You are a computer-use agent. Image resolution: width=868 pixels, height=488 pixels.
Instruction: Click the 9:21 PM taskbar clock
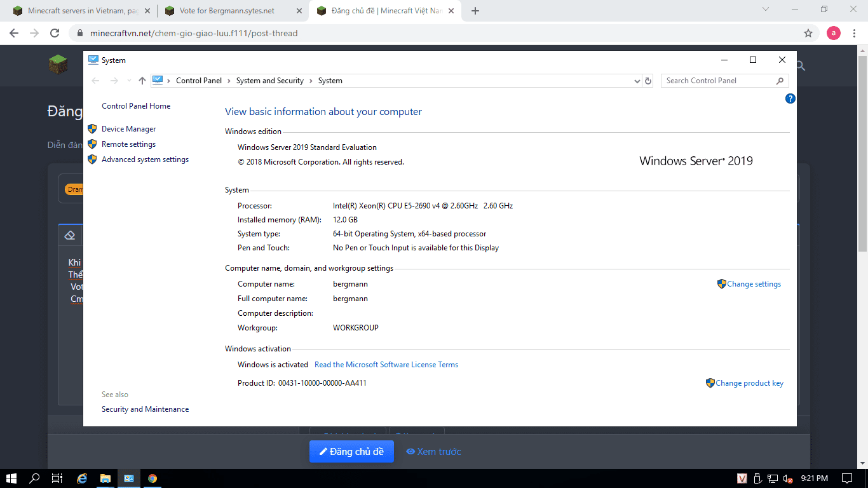tap(814, 478)
